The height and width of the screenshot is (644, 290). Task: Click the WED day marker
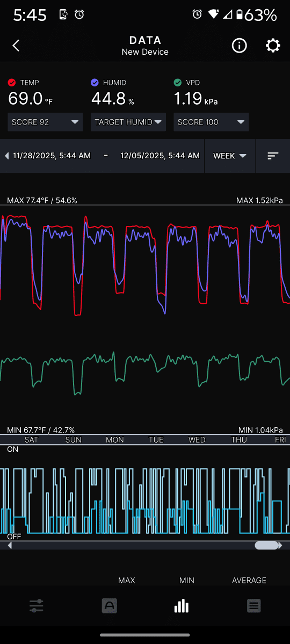click(197, 440)
